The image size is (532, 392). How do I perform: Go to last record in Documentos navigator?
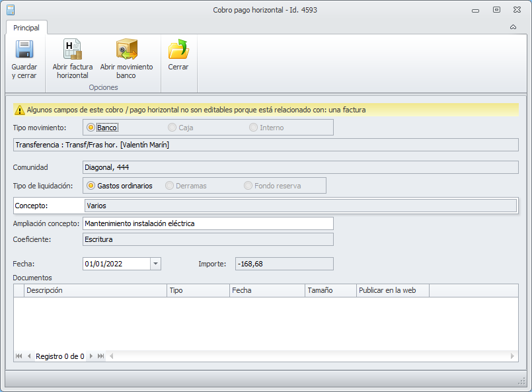(101, 356)
